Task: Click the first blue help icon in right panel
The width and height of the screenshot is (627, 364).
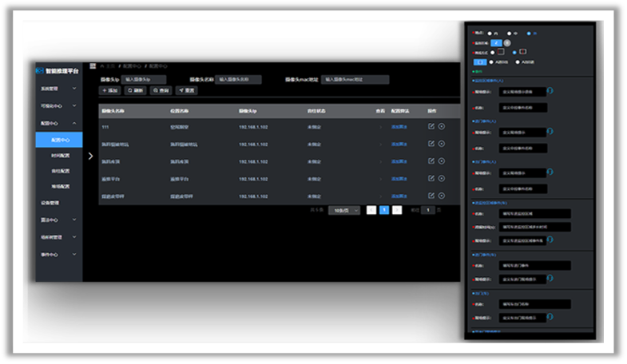Action: [x=550, y=91]
